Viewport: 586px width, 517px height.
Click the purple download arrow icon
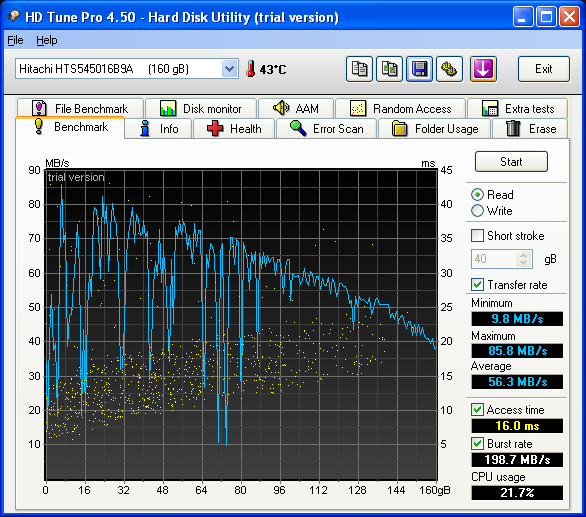pyautogui.click(x=483, y=69)
